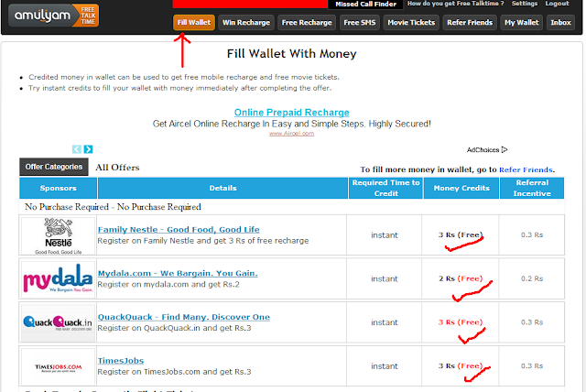Open the TimesJobs offer link

click(121, 361)
